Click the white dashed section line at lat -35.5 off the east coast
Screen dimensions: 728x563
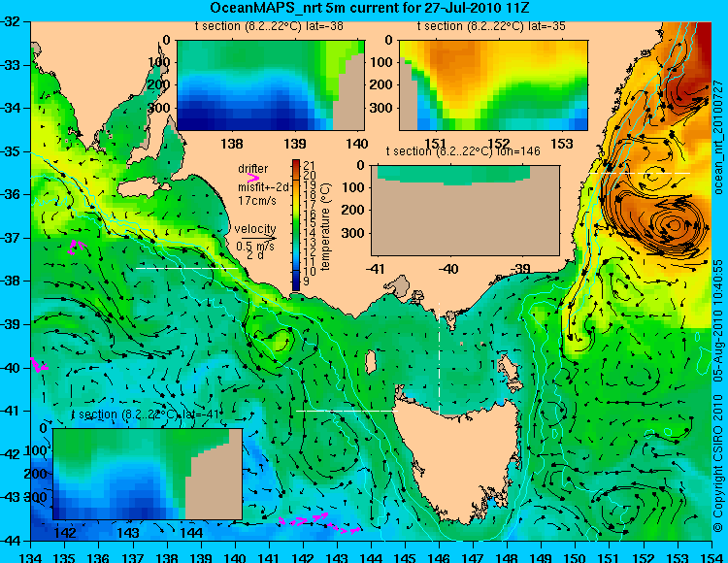coord(640,173)
